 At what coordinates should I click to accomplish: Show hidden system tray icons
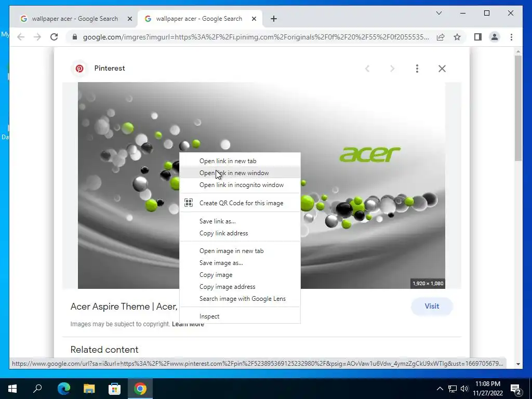[x=440, y=389]
